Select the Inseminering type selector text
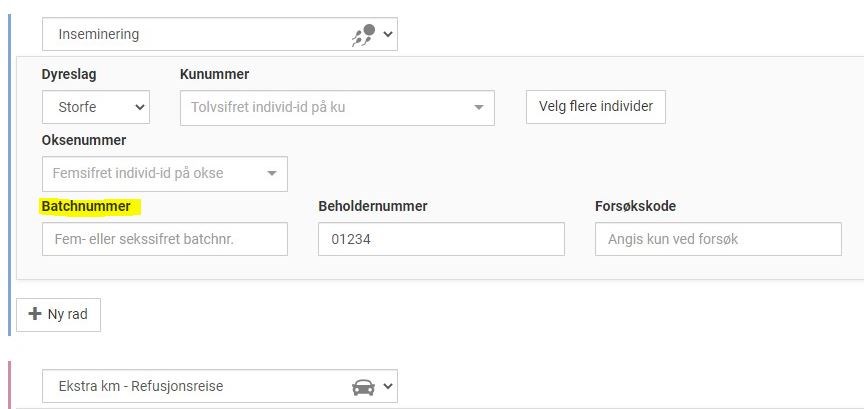 pyautogui.click(x=99, y=34)
